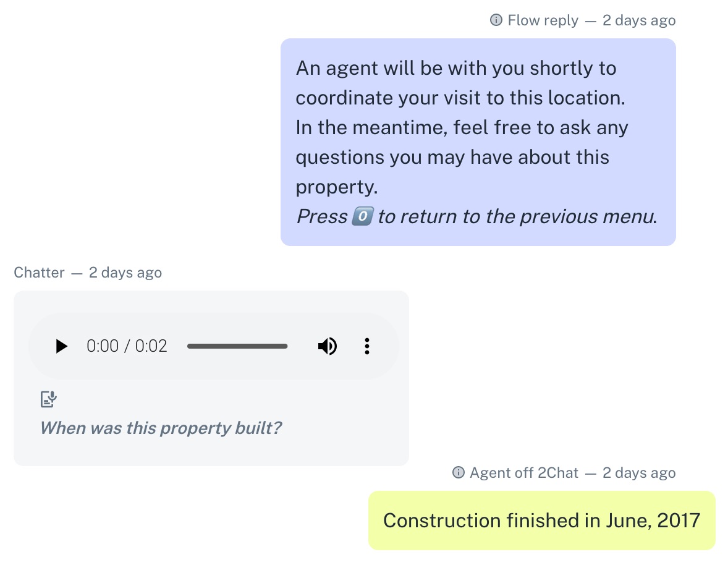The height and width of the screenshot is (565, 728).
Task: Click the Flow reply sender label
Action: coord(543,20)
